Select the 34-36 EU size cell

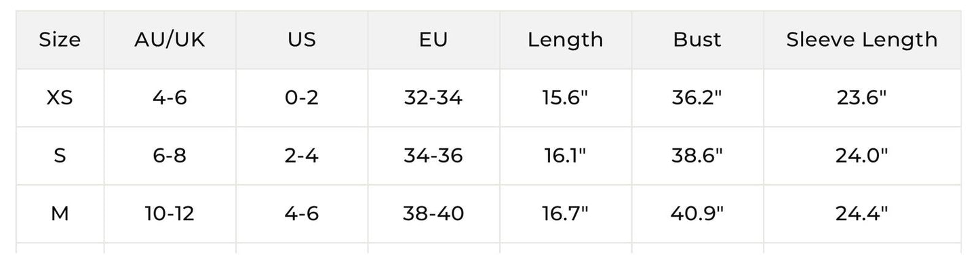pos(433,156)
